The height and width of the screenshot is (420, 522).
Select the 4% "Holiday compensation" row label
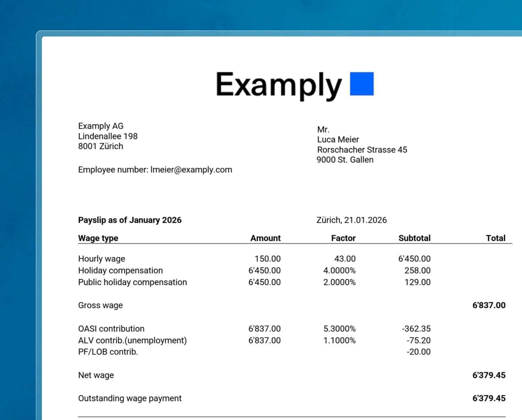pos(120,270)
